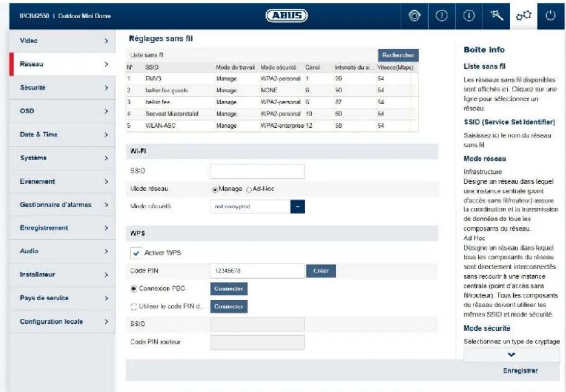The width and height of the screenshot is (566, 392).
Task: Open the Système menu
Action: pyautogui.click(x=63, y=158)
